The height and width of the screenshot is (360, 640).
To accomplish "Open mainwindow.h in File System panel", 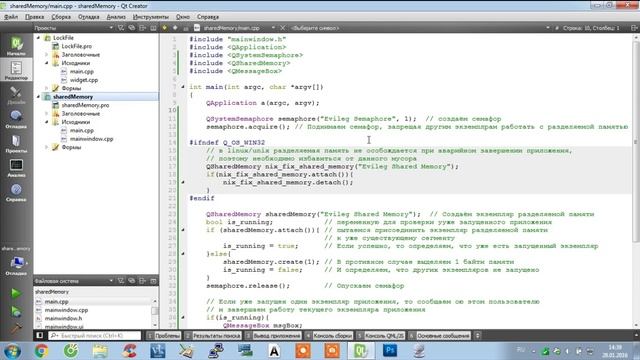I will (x=63, y=318).
